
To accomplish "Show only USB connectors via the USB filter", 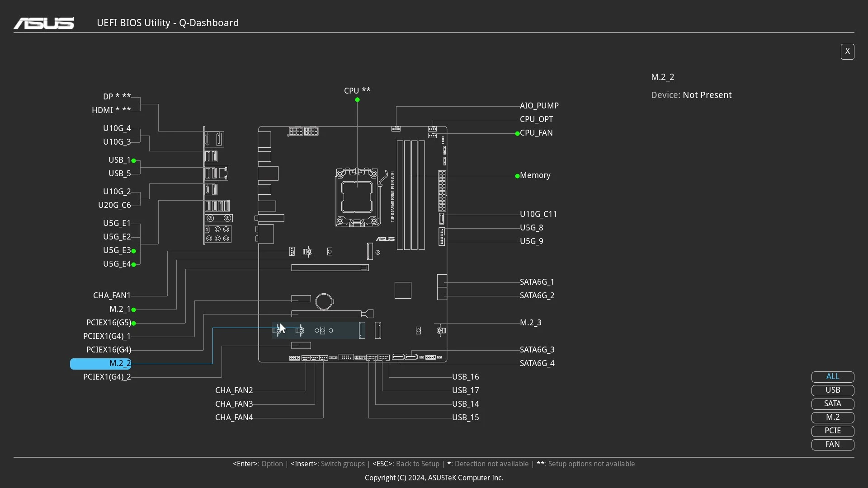I will pos(832,390).
